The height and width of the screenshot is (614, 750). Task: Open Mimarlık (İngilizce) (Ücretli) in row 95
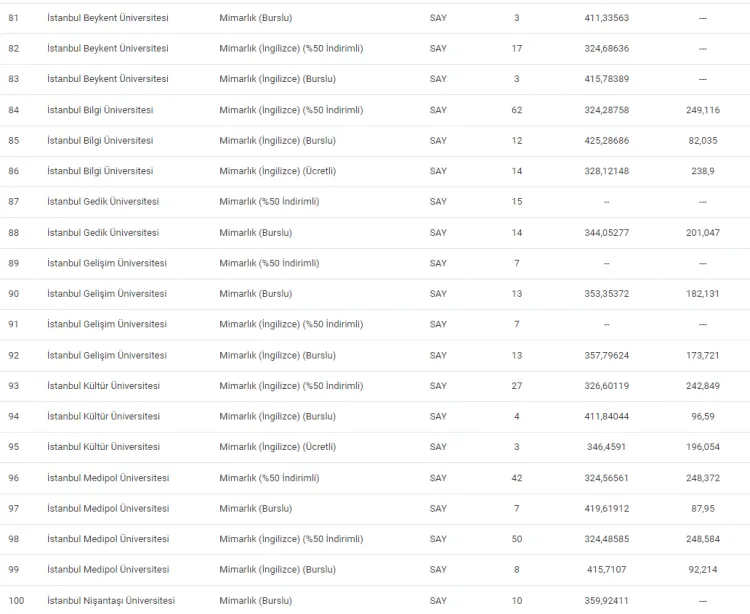tap(277, 447)
